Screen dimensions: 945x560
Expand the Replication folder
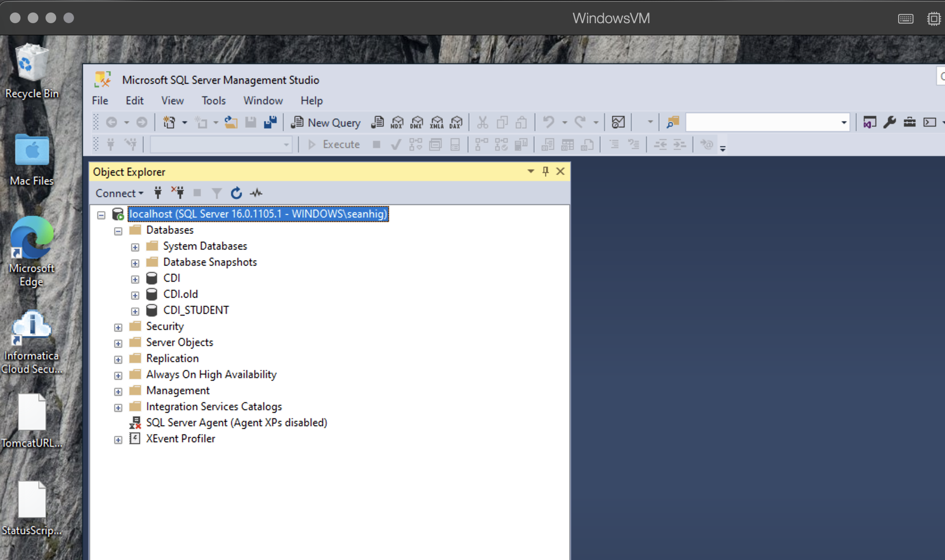(x=118, y=359)
